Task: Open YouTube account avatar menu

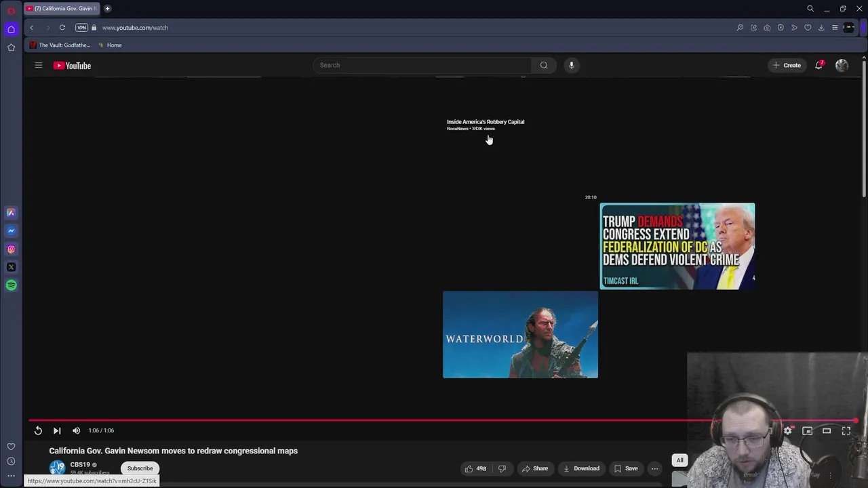Action: coord(842,65)
